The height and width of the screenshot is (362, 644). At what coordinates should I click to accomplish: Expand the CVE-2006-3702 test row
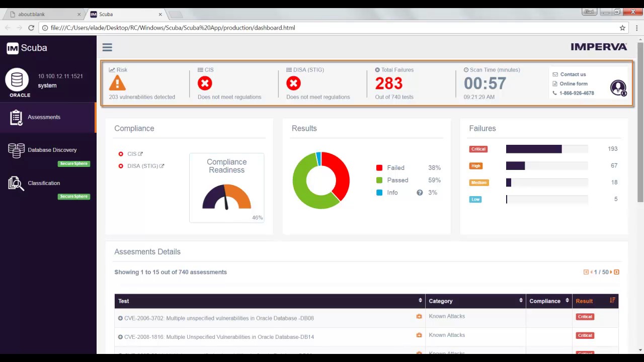point(120,318)
